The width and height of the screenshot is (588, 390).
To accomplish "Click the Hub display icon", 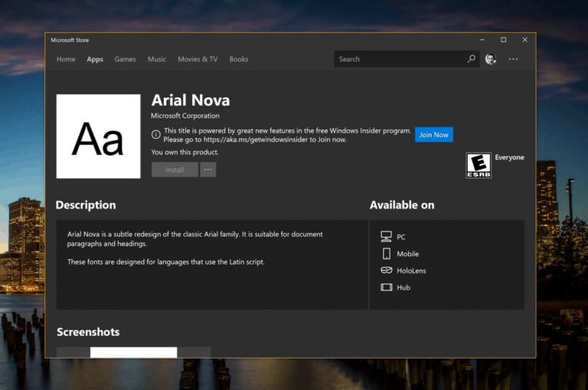I will click(386, 287).
